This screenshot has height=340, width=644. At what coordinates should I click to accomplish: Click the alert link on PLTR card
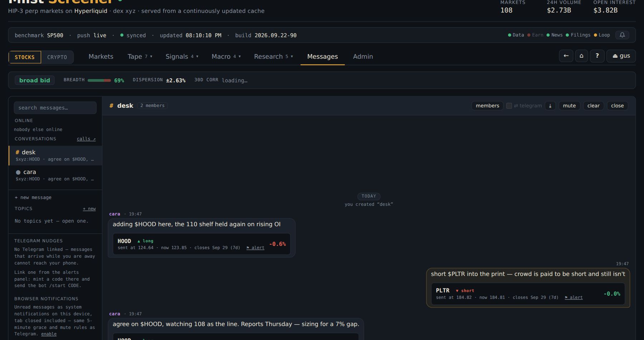tap(574, 297)
